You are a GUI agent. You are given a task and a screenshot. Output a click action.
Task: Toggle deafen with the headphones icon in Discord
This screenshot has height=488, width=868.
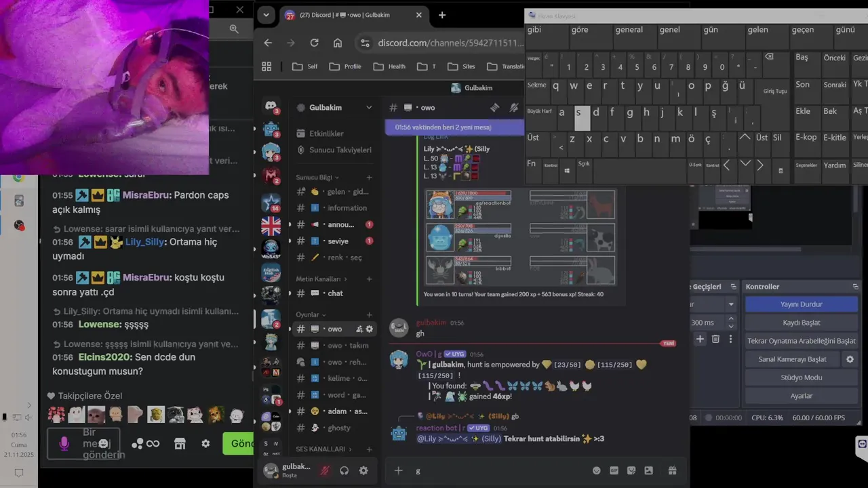pos(344,470)
